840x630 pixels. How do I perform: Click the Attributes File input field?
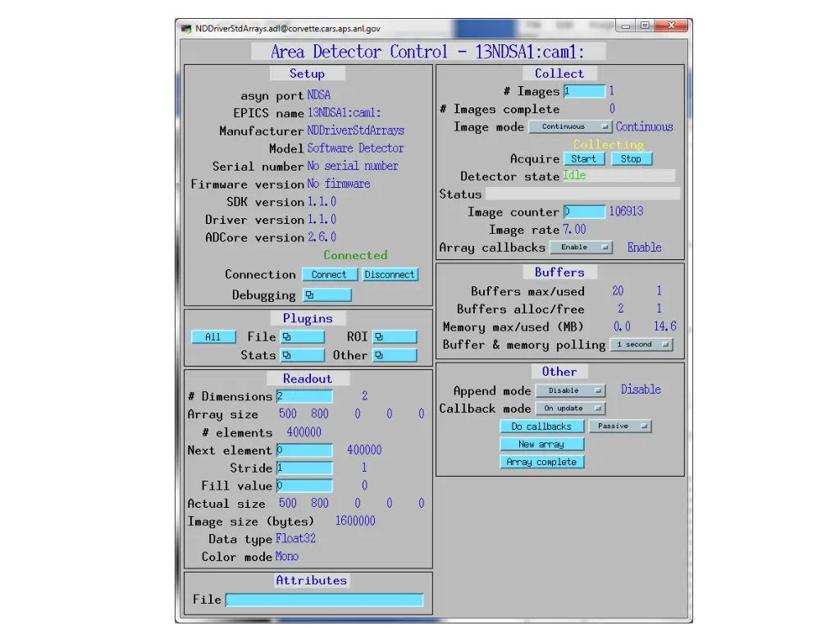coord(324,600)
